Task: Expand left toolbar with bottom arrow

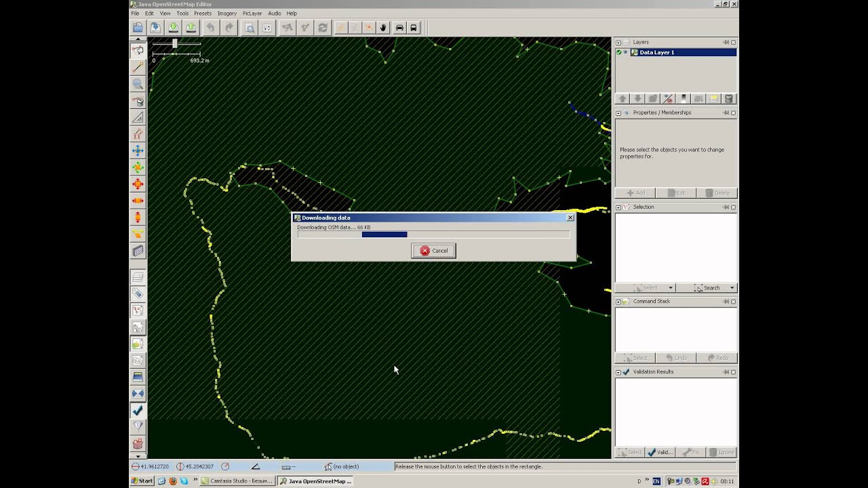Action: pyautogui.click(x=138, y=456)
